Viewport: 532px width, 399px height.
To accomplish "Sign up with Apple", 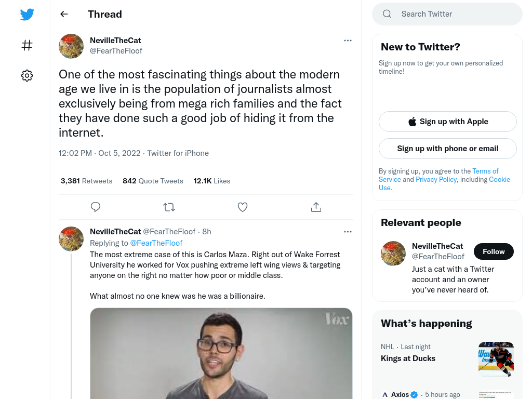I will click(448, 122).
